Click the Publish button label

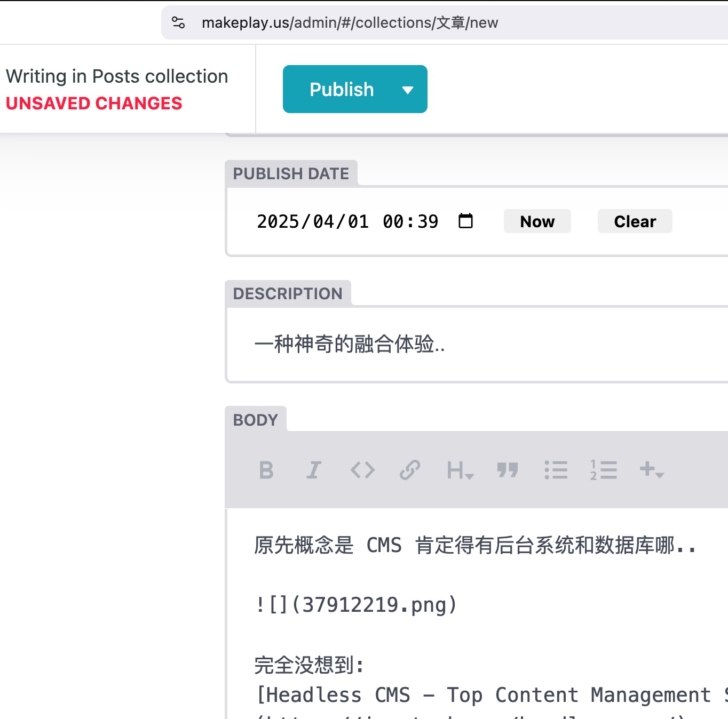(342, 90)
